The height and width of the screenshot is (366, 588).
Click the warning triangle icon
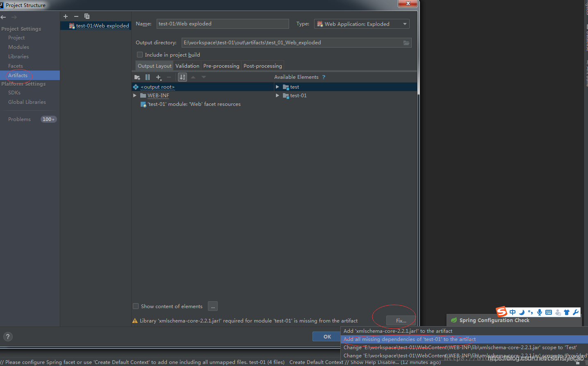[135, 321]
